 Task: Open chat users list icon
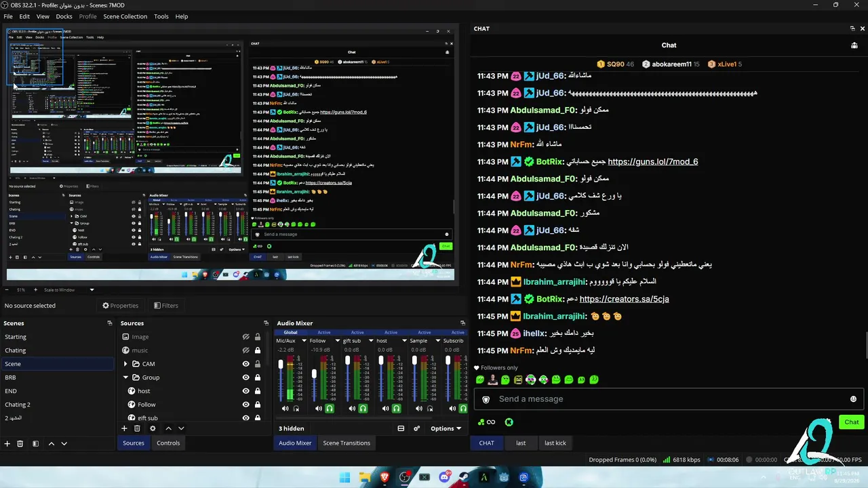[854, 45]
